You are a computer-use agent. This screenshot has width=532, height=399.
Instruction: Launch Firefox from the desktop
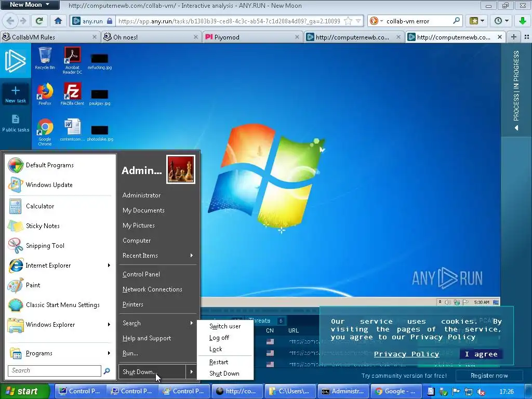[x=45, y=94]
